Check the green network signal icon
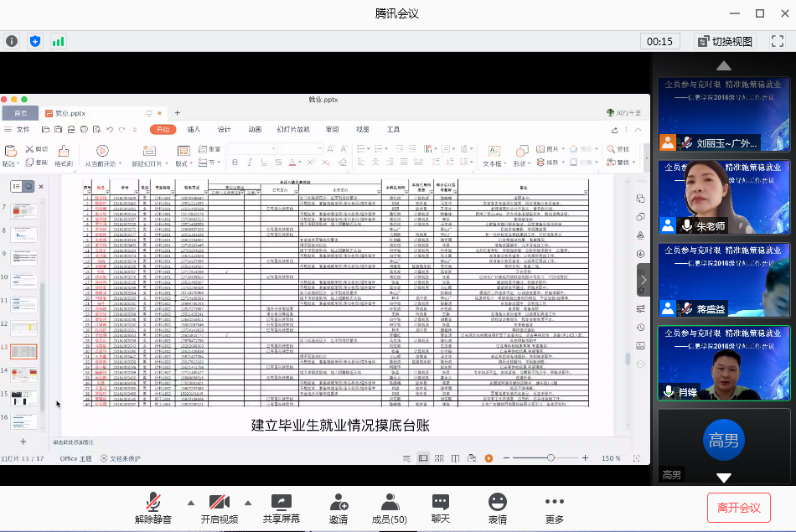 click(59, 41)
